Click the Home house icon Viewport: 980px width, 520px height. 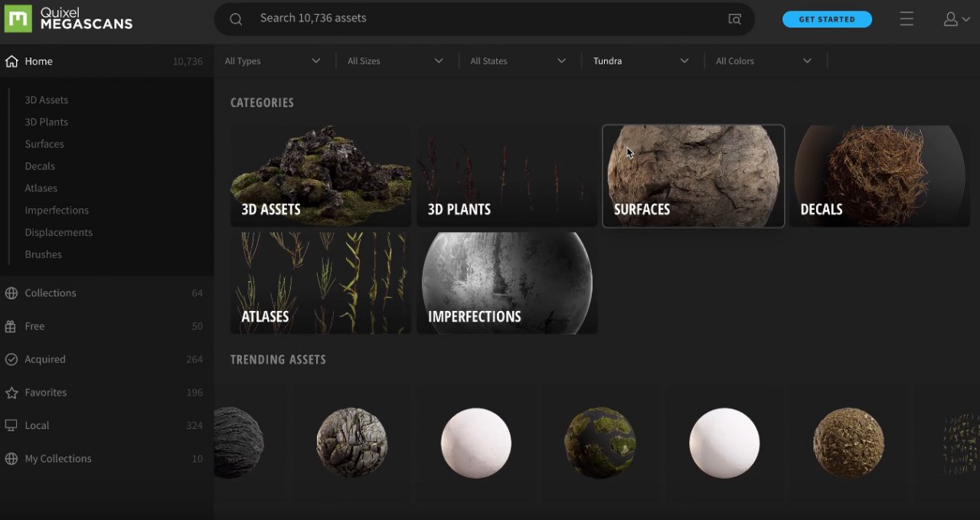click(11, 61)
